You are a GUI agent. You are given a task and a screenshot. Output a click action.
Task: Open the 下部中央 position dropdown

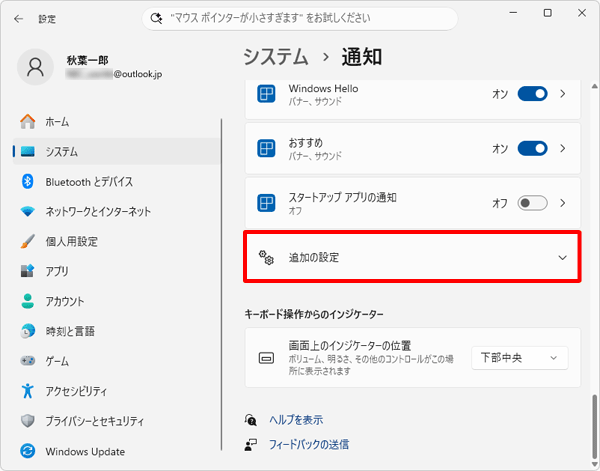coord(520,358)
